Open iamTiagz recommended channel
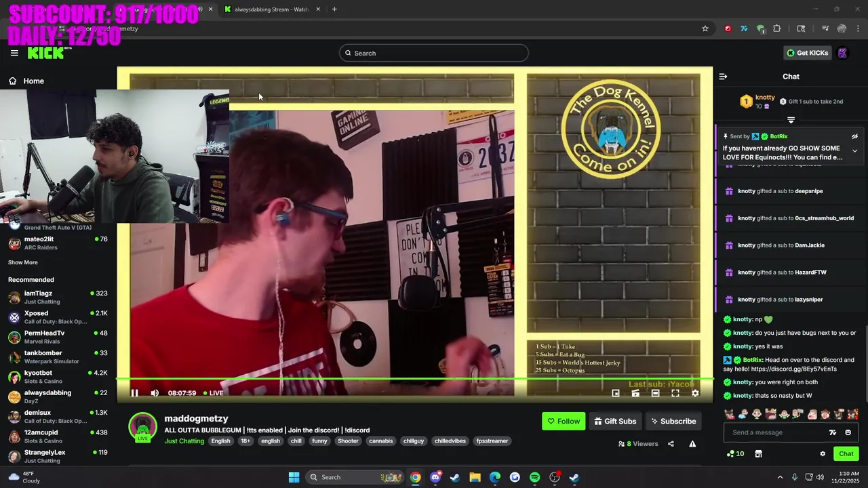The width and height of the screenshot is (868, 488). click(x=58, y=298)
